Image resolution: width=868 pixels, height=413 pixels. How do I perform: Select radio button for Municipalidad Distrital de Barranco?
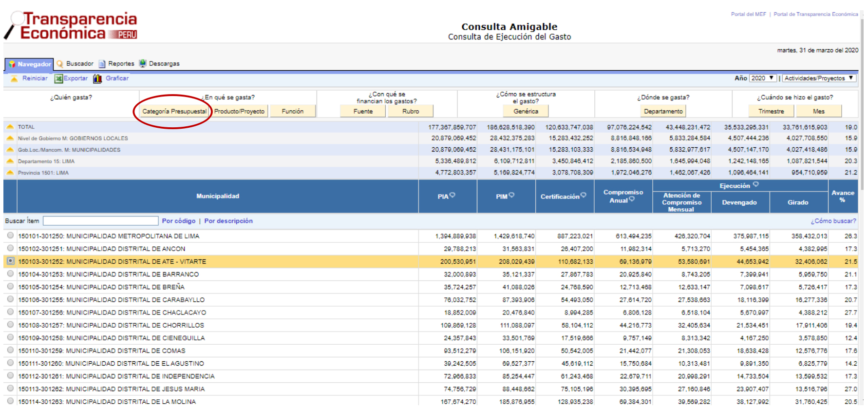point(10,274)
